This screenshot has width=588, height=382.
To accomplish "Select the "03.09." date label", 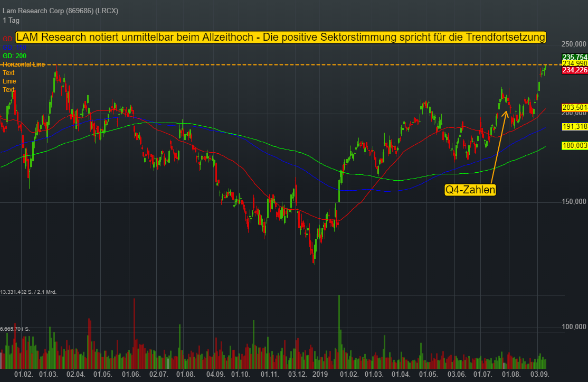I will pyautogui.click(x=539, y=375).
